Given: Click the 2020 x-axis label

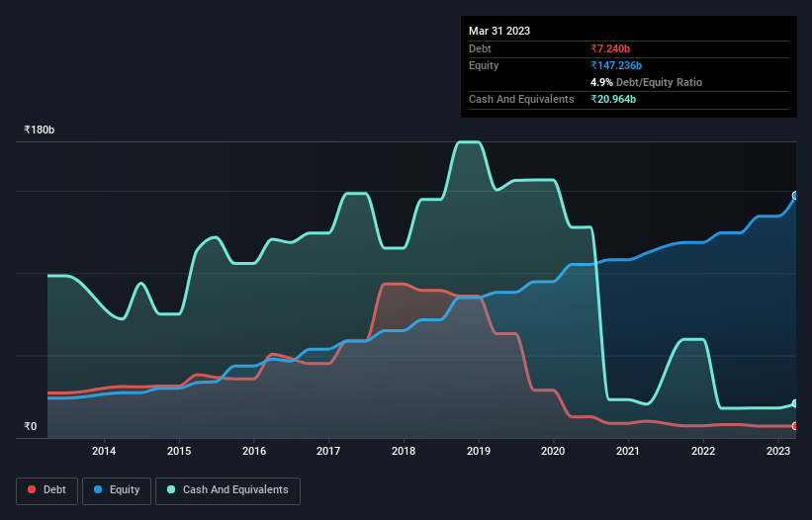Looking at the screenshot, I should 553,451.
